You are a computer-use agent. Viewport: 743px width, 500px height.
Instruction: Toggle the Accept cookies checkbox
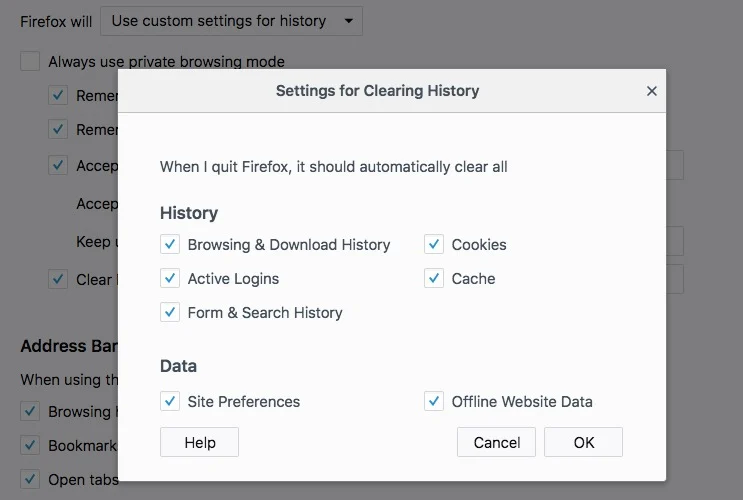(59, 165)
